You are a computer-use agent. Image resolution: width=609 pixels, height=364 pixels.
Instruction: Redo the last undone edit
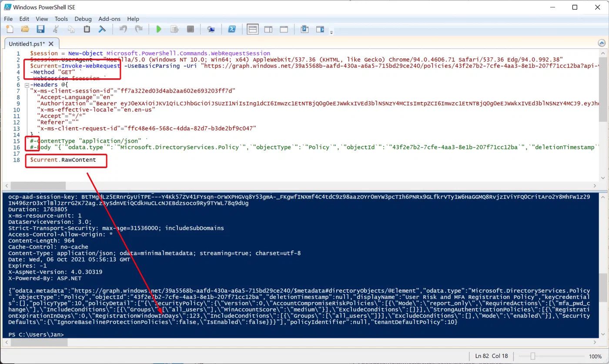click(139, 29)
